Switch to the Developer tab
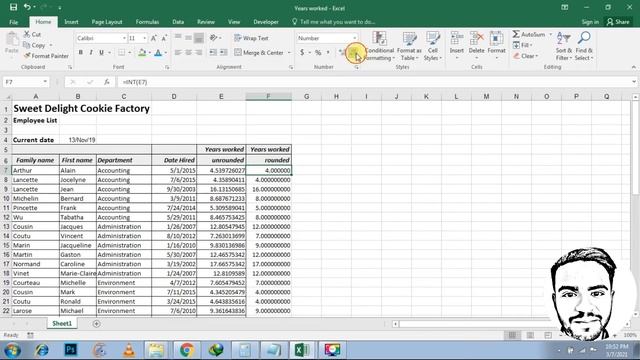This screenshot has height=360, width=640. coord(266,22)
